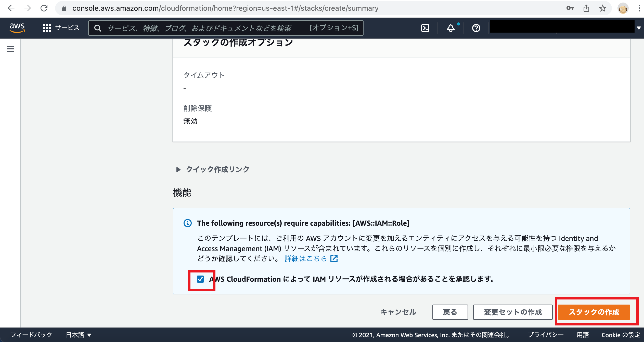
Task: Open Cookie の設定 footer link
Action: [621, 335]
